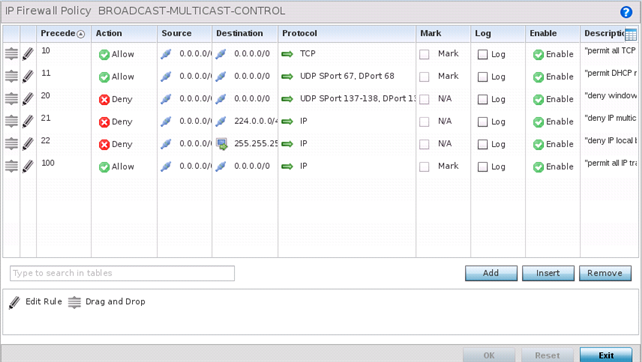This screenshot has height=362, width=642.
Task: Click the Action column header
Action: (x=109, y=34)
